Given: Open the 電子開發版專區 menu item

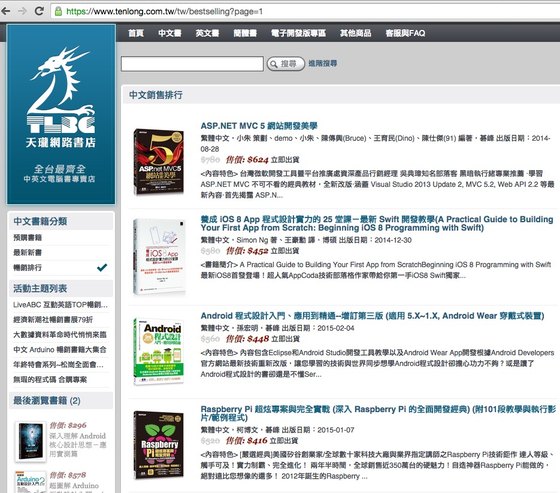Looking at the screenshot, I should coord(298,33).
